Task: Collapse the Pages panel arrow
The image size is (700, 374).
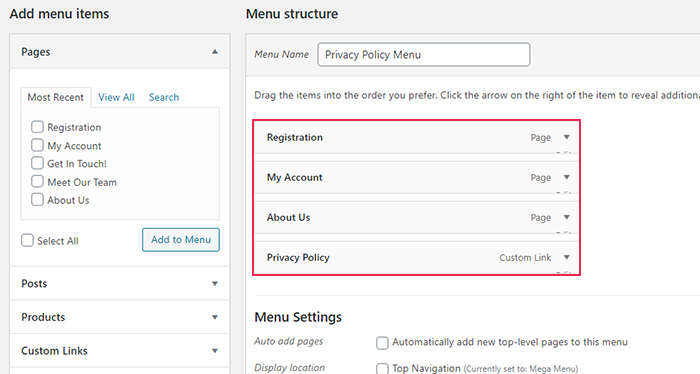Action: (x=215, y=52)
